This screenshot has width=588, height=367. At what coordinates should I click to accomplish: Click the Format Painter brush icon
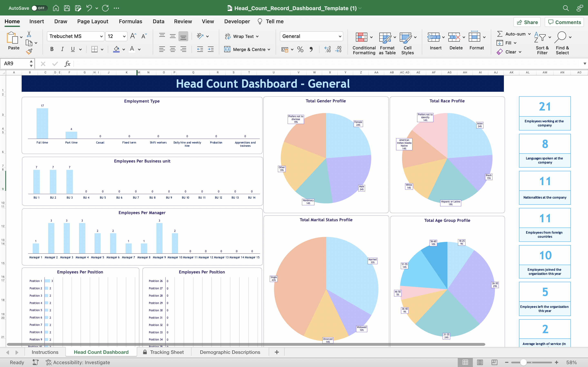point(29,51)
